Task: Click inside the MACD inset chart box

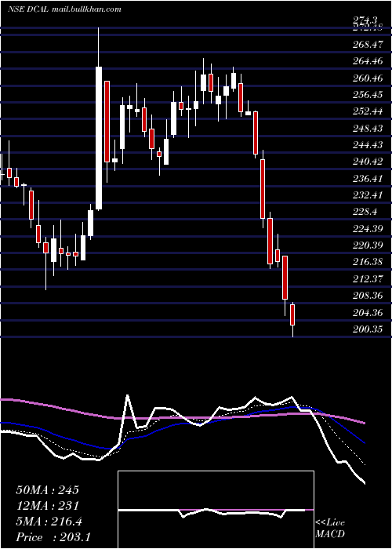Action: click(x=216, y=510)
